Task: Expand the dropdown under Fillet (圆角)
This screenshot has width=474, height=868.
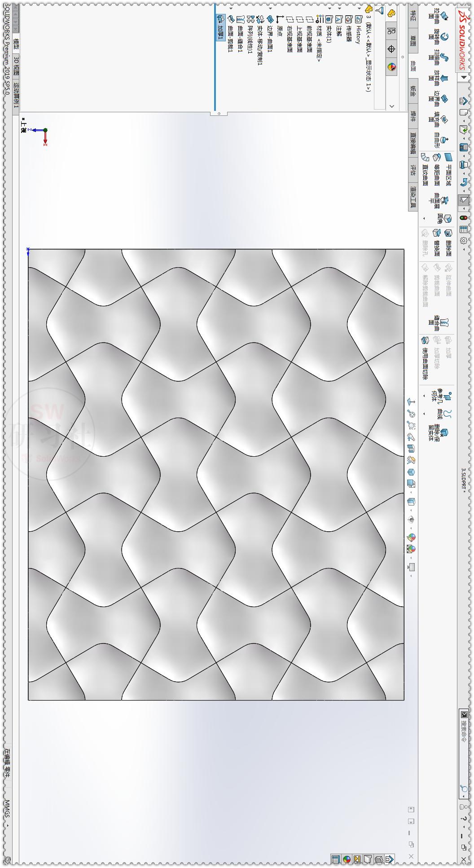Action: tap(425, 219)
